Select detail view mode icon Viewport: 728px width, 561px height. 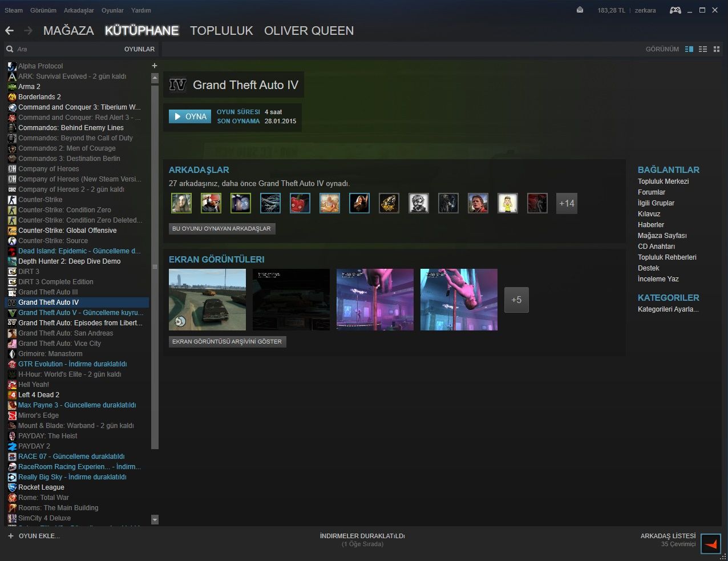click(689, 49)
